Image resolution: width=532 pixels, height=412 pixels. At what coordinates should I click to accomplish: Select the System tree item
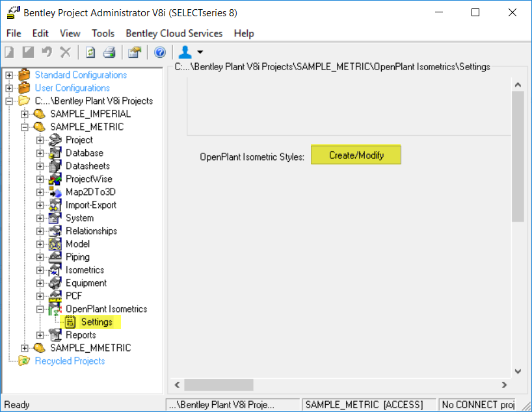click(x=80, y=218)
